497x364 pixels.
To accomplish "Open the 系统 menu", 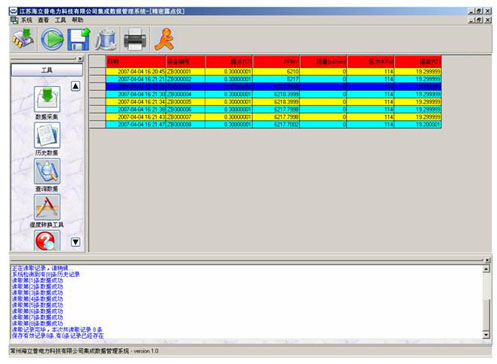I will coord(27,20).
